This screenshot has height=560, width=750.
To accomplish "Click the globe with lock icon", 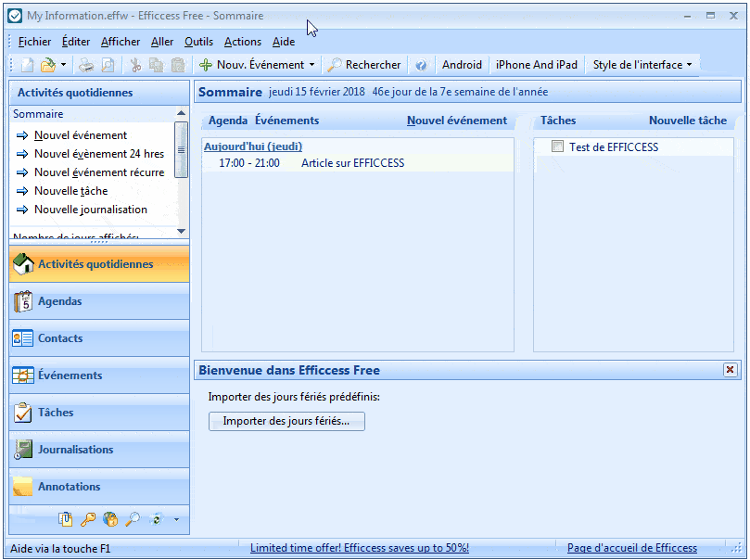I will [110, 519].
